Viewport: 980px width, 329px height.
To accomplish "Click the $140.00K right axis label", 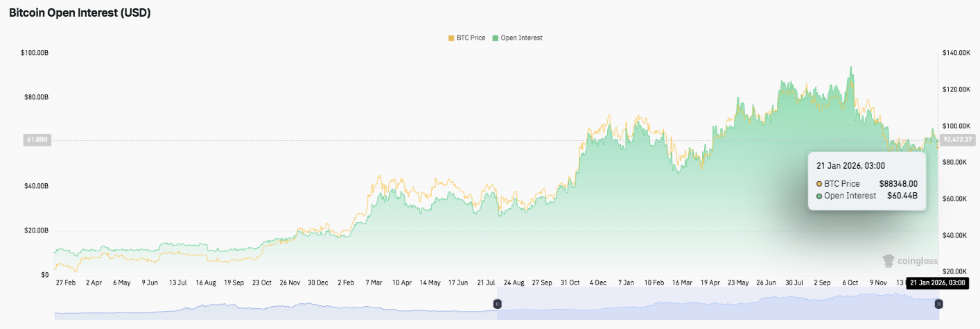I will point(956,53).
